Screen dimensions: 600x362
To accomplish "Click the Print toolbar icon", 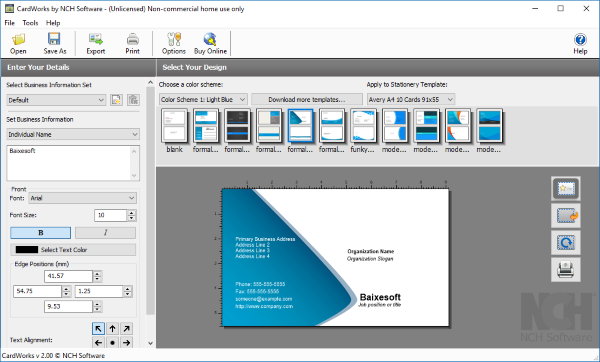I will tap(132, 44).
